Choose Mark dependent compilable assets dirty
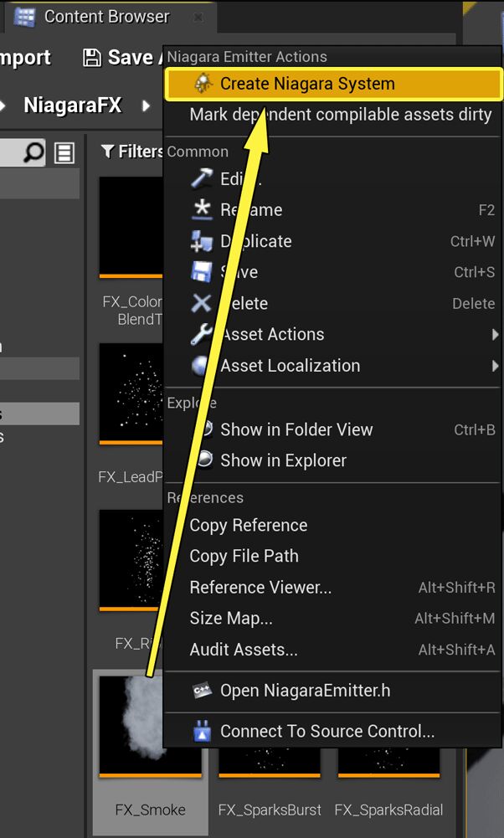The width and height of the screenshot is (504, 838). pos(340,115)
